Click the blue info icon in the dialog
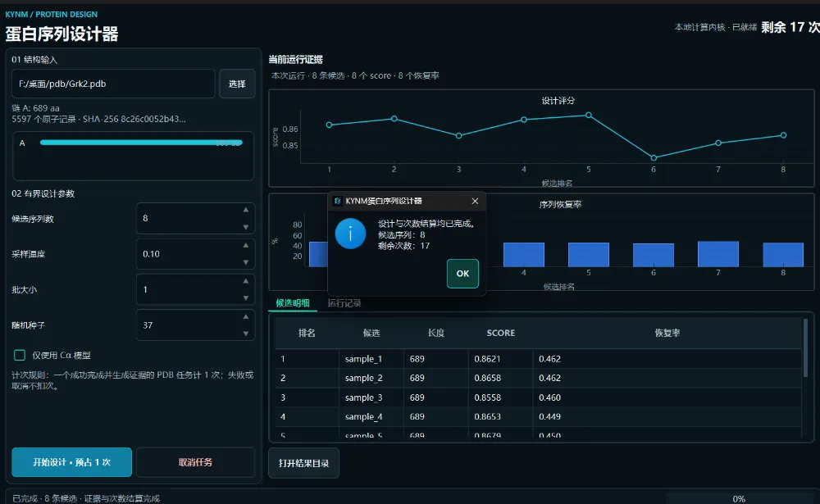 click(350, 234)
